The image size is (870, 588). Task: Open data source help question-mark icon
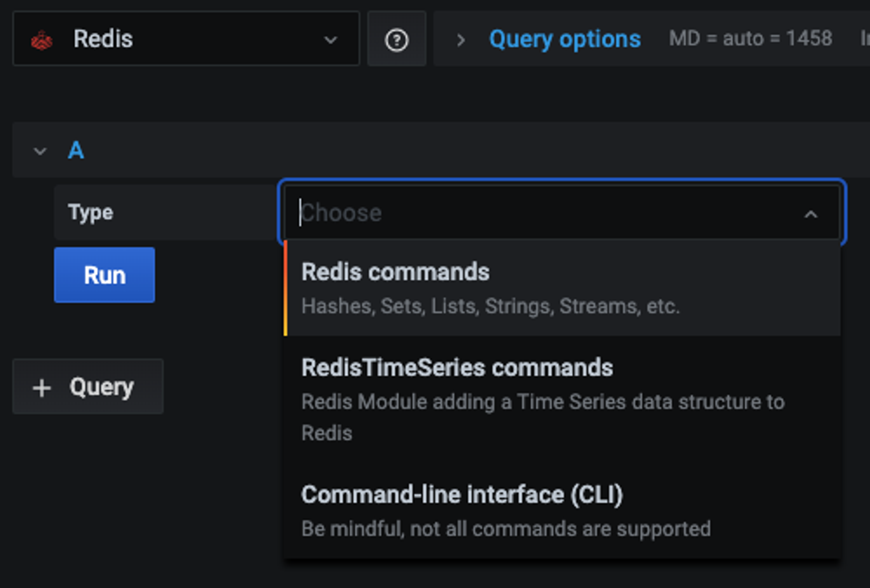pos(396,40)
